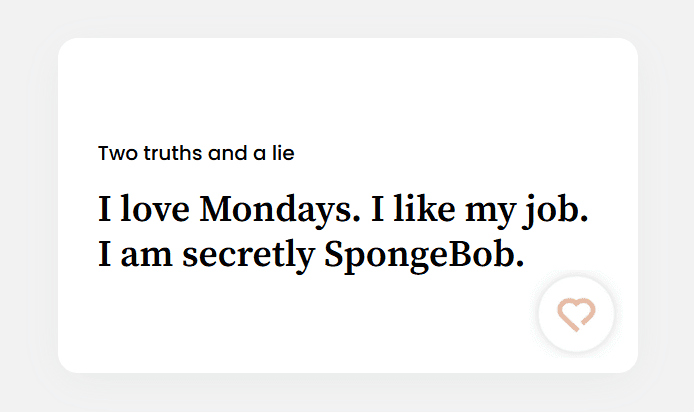694x412 pixels.
Task: Click the 'I am secretly SpongeBob.' line
Action: pos(311,255)
